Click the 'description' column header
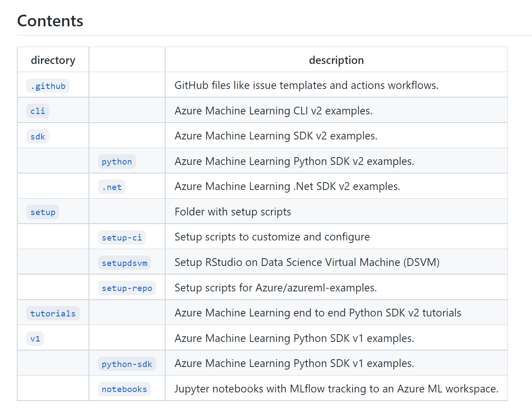The image size is (532, 411). click(x=337, y=60)
